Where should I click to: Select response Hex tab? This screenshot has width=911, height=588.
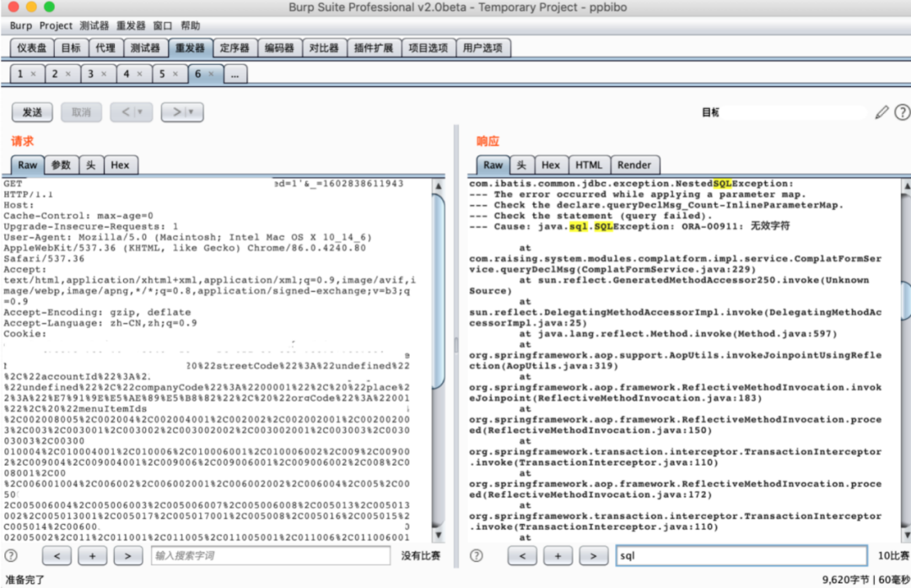tap(551, 165)
